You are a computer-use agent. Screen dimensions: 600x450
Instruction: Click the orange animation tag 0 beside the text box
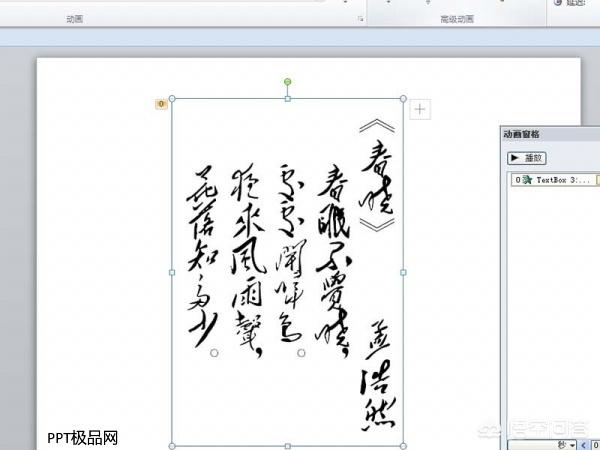pos(161,104)
